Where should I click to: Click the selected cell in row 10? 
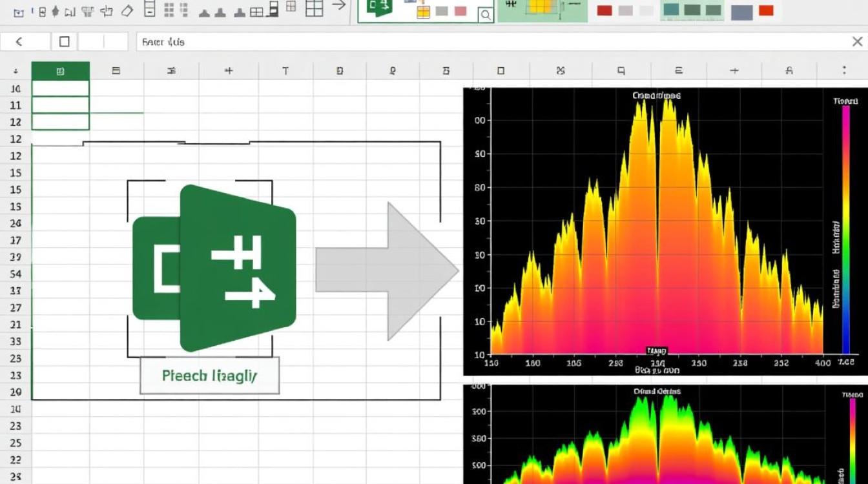(60, 88)
